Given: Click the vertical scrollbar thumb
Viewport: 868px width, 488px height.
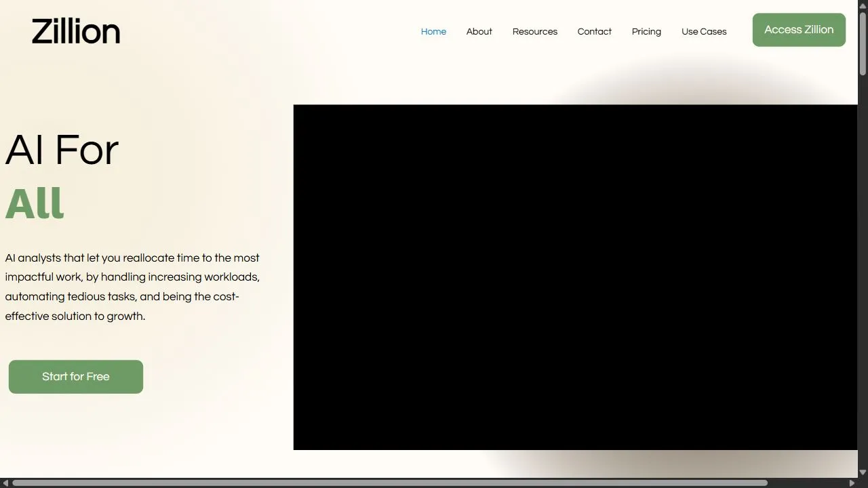Looking at the screenshot, I should click(863, 43).
